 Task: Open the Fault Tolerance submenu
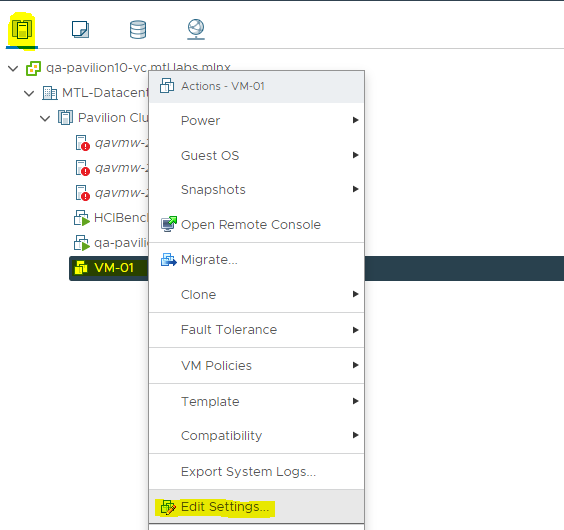coord(256,330)
